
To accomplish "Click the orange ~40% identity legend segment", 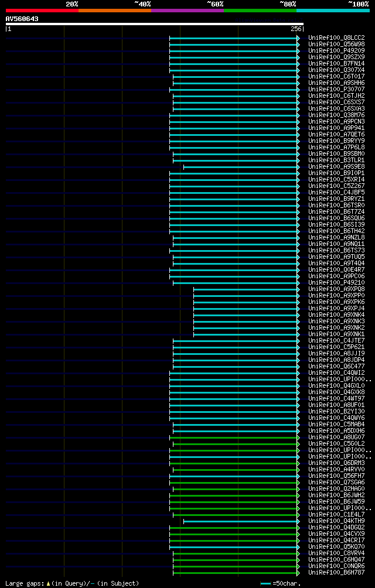I will click(115, 11).
